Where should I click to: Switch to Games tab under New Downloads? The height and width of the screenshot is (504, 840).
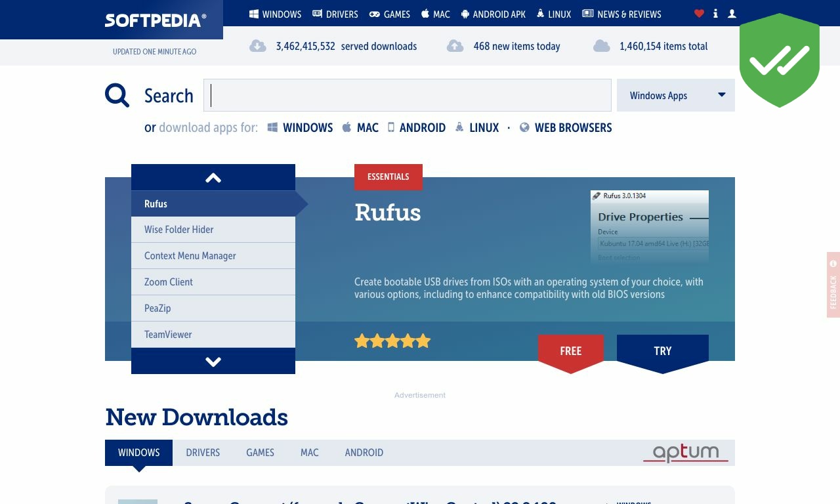(x=261, y=453)
